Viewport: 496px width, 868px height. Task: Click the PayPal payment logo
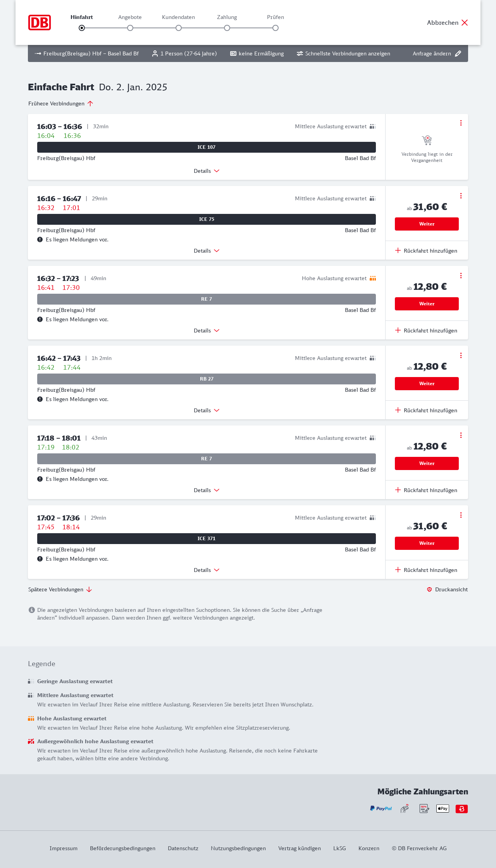pos(381,808)
